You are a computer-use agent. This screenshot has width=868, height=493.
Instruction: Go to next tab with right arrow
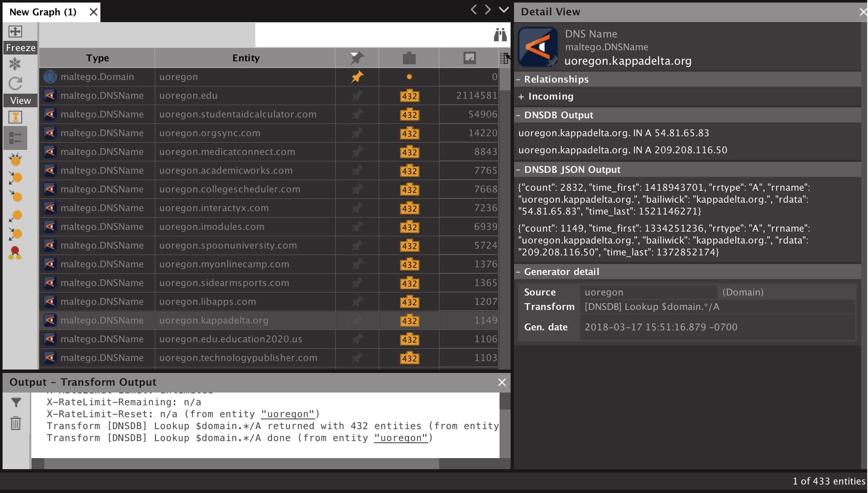pos(488,10)
